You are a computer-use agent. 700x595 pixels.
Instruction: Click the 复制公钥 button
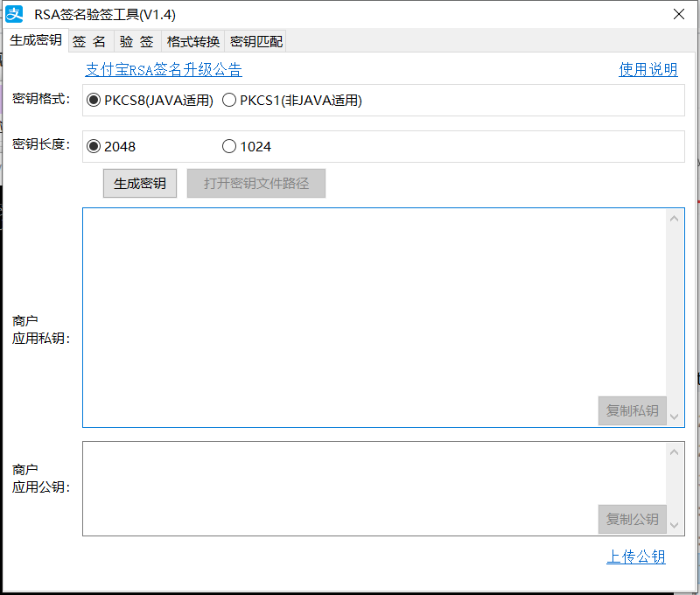pos(632,519)
